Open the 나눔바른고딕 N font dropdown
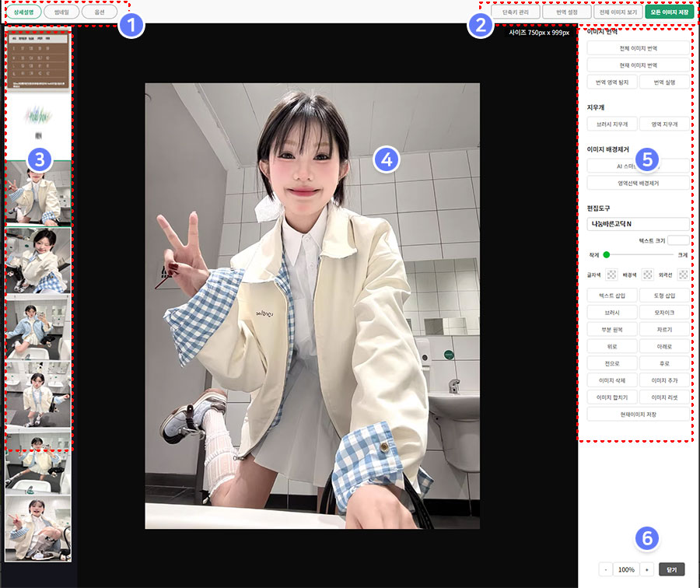The height and width of the screenshot is (588, 700). point(638,224)
